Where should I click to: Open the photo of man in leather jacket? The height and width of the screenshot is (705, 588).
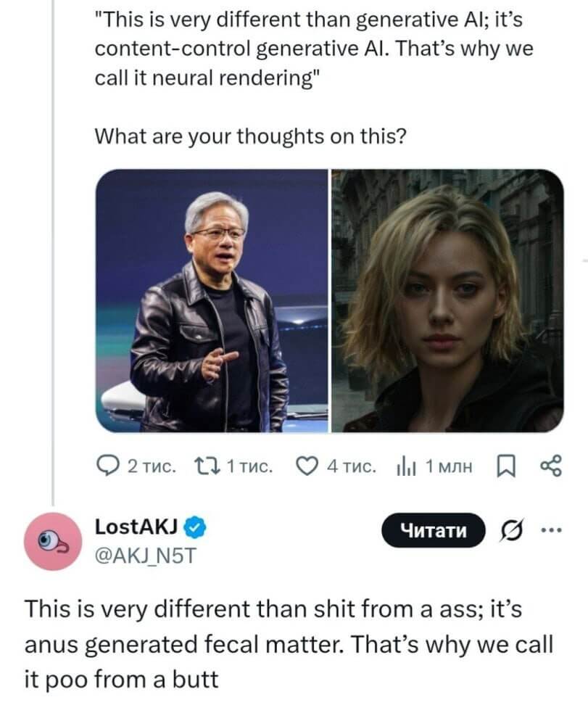pyautogui.click(x=212, y=301)
